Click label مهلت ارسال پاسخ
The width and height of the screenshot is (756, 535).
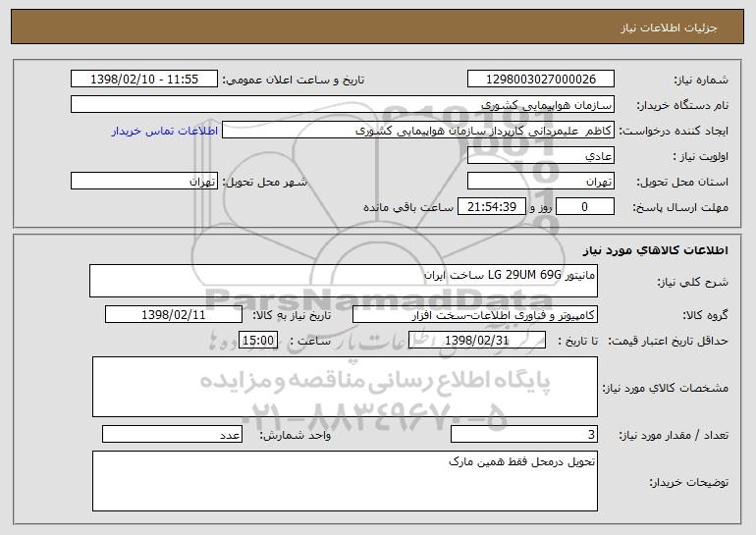coord(680,208)
